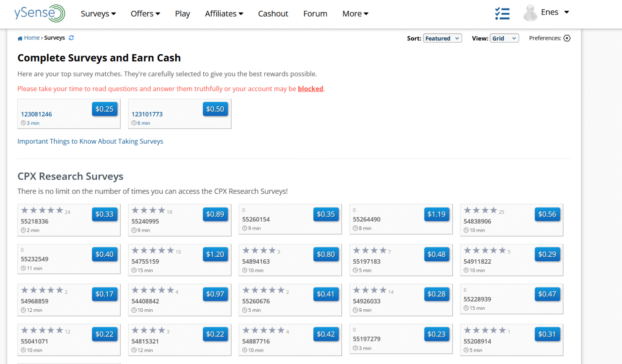Image resolution: width=622 pixels, height=364 pixels.
Task: Select Cashout in the navigation bar
Action: click(x=273, y=13)
